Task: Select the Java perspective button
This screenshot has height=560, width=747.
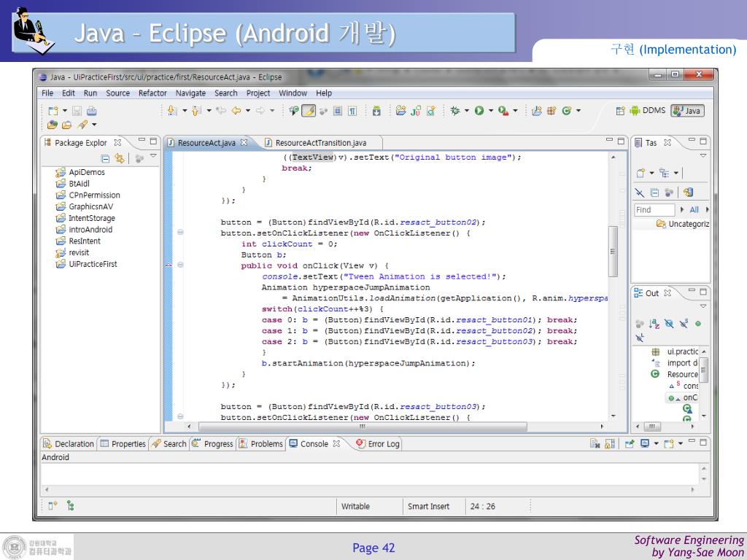Action: pos(687,111)
